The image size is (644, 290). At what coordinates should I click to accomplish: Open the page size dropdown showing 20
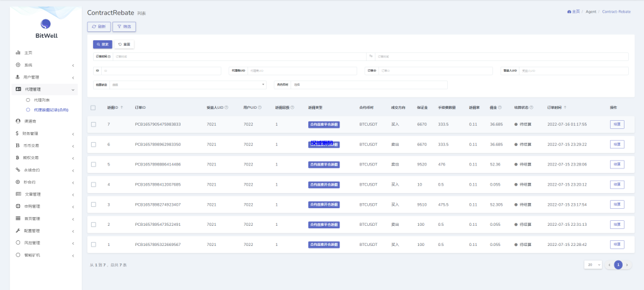(x=592, y=265)
